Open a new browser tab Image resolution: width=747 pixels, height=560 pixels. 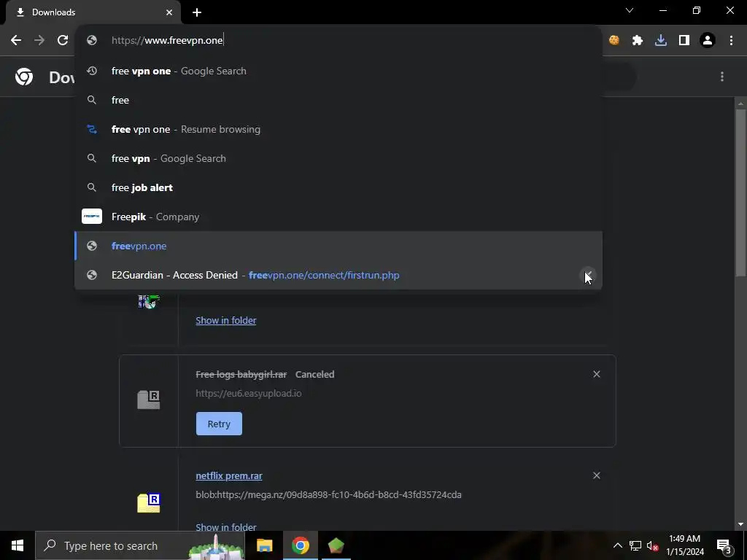[197, 12]
